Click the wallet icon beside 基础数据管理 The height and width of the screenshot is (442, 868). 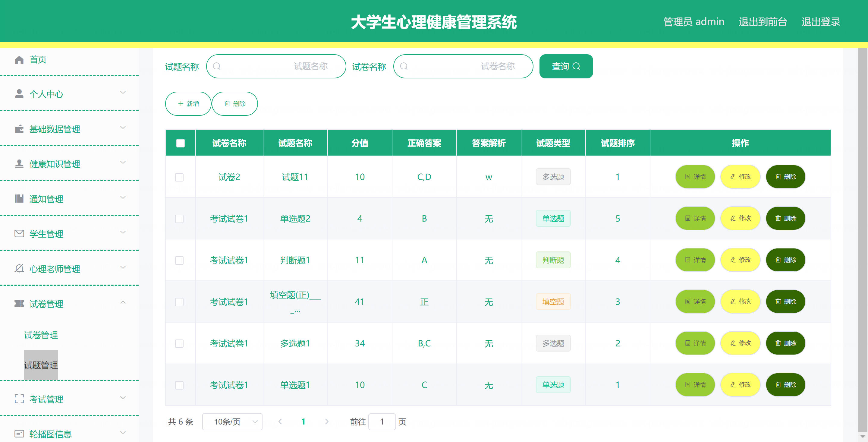tap(19, 129)
